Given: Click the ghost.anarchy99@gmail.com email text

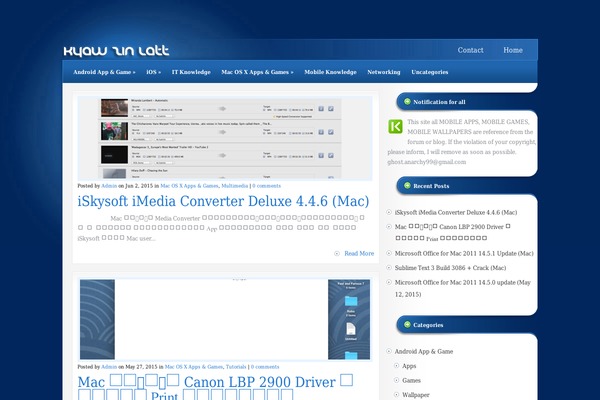Looking at the screenshot, I should tap(427, 162).
